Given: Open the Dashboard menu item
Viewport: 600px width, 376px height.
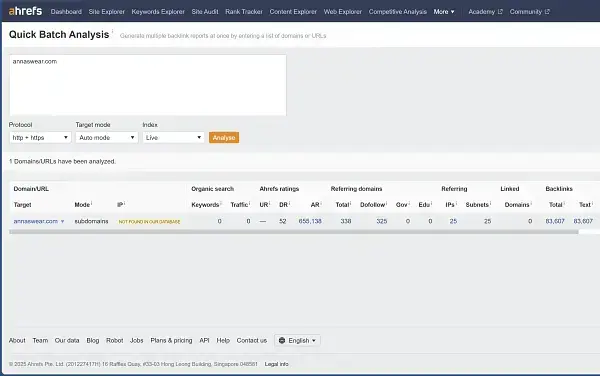Looking at the screenshot, I should pyautogui.click(x=66, y=12).
